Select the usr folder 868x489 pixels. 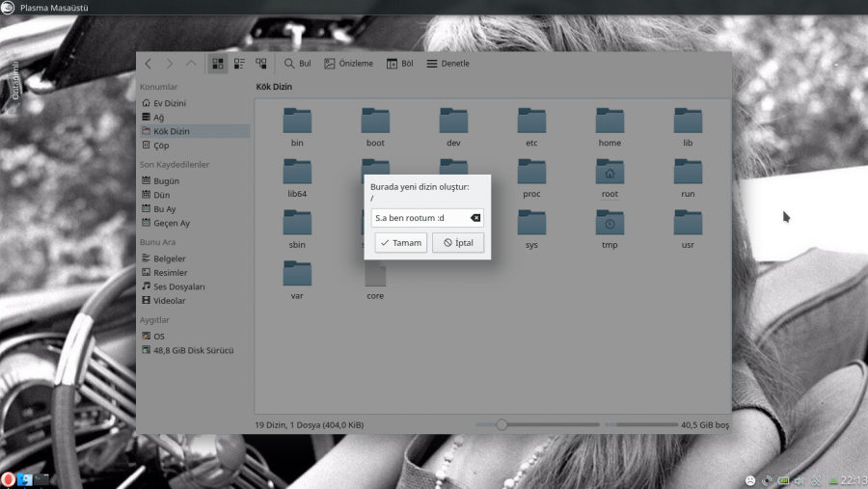click(x=688, y=230)
